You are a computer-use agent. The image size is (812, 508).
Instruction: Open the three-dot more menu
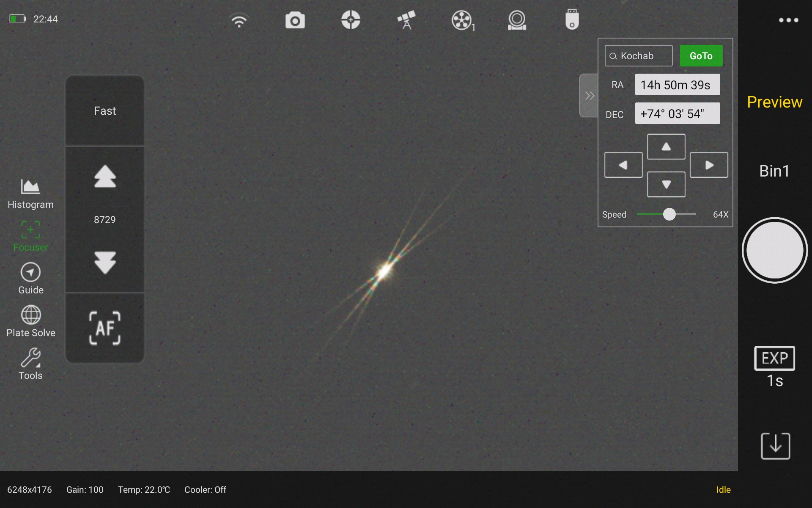click(x=788, y=20)
